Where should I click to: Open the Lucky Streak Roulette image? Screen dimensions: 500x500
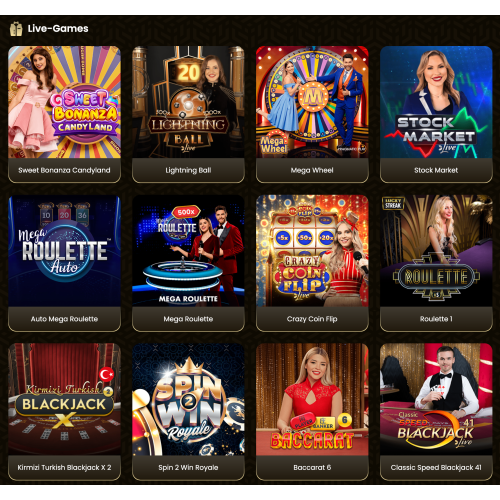coord(436,251)
